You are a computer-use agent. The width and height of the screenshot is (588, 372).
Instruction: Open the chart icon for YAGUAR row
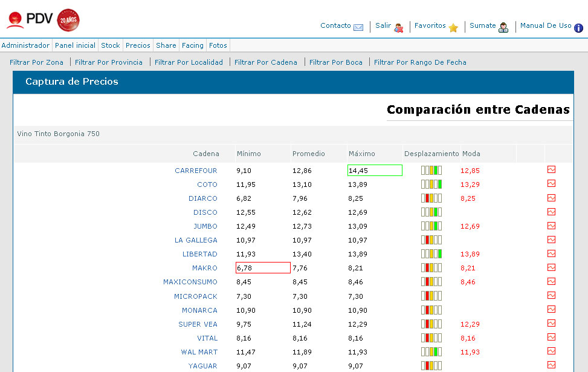[551, 365]
